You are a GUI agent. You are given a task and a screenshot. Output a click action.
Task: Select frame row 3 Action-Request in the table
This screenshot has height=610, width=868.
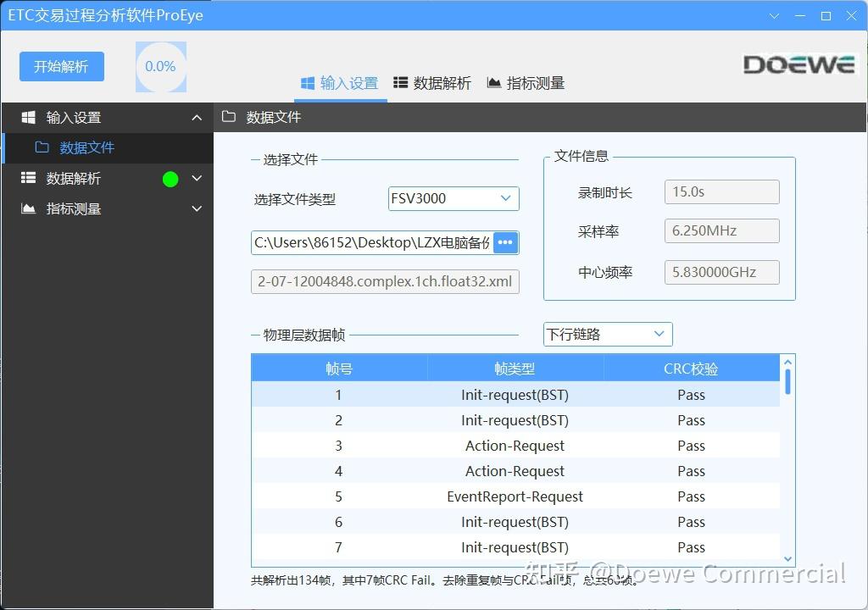[515, 446]
